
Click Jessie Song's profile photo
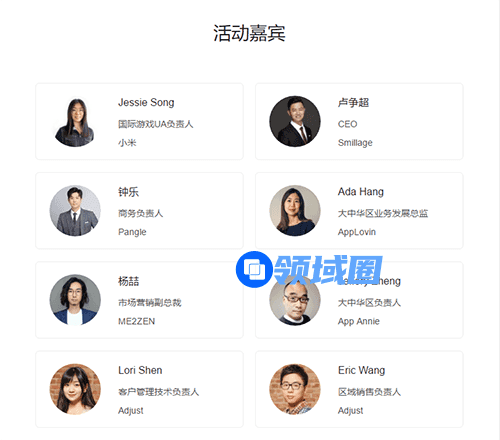tap(75, 122)
